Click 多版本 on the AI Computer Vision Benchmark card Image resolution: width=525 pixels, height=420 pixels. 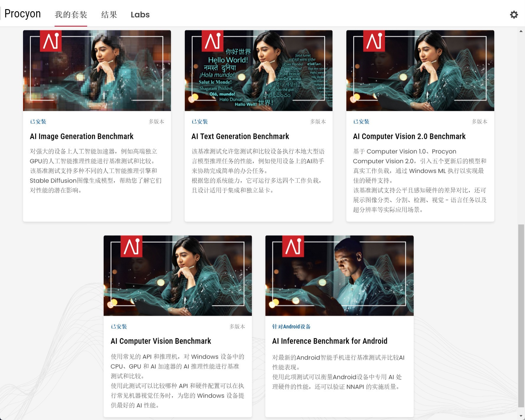point(237,327)
